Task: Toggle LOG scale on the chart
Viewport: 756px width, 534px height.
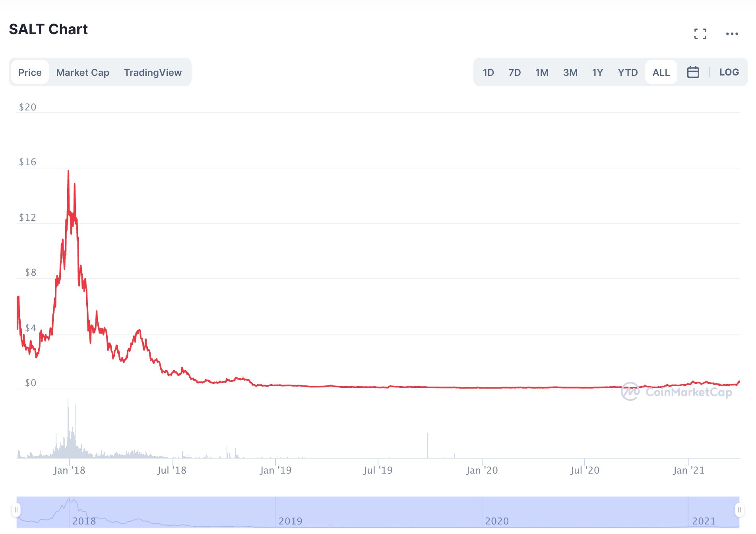Action: (729, 72)
